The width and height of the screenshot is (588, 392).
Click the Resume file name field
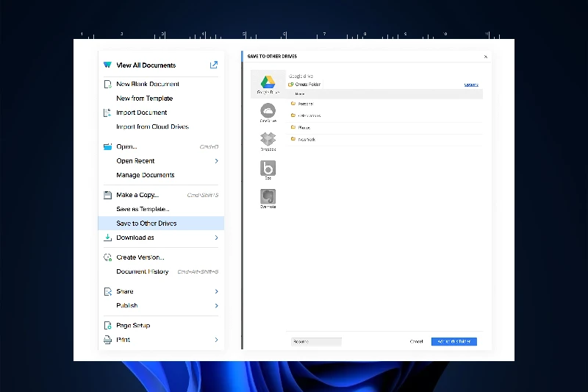pyautogui.click(x=316, y=341)
